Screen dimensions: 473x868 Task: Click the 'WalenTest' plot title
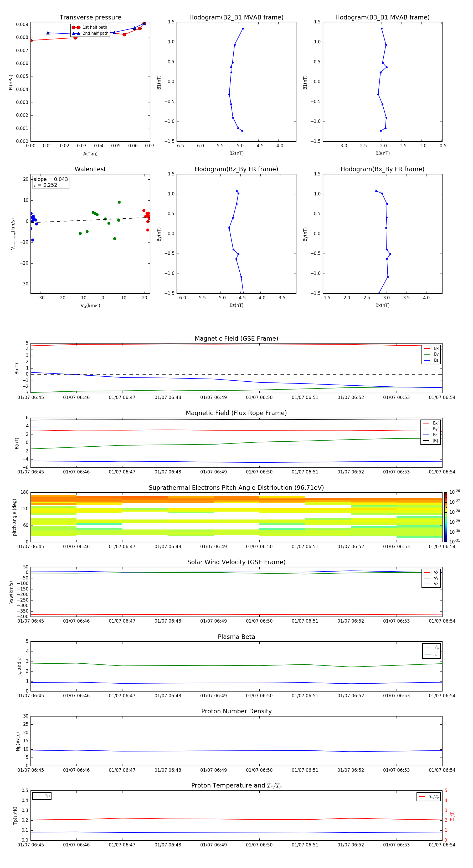coord(90,169)
